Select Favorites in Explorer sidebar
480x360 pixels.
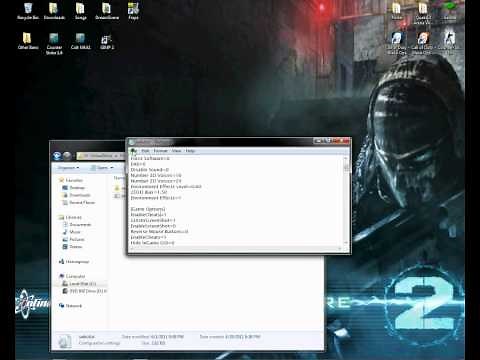click(x=71, y=180)
